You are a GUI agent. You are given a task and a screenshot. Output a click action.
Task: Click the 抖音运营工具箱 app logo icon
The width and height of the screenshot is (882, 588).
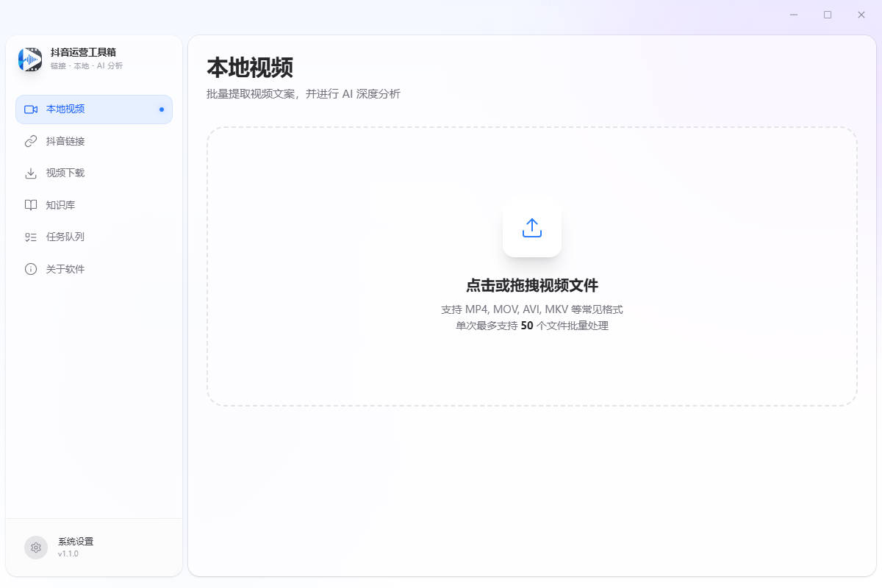coord(30,59)
